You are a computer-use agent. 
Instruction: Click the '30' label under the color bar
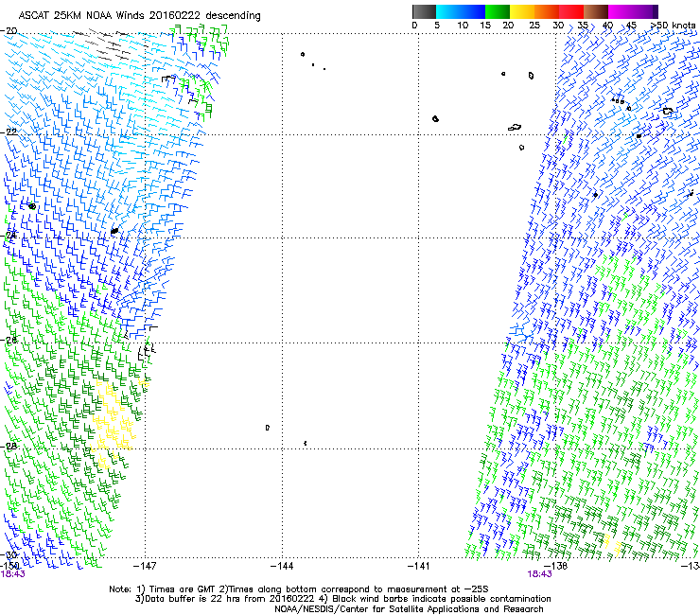coord(558,26)
